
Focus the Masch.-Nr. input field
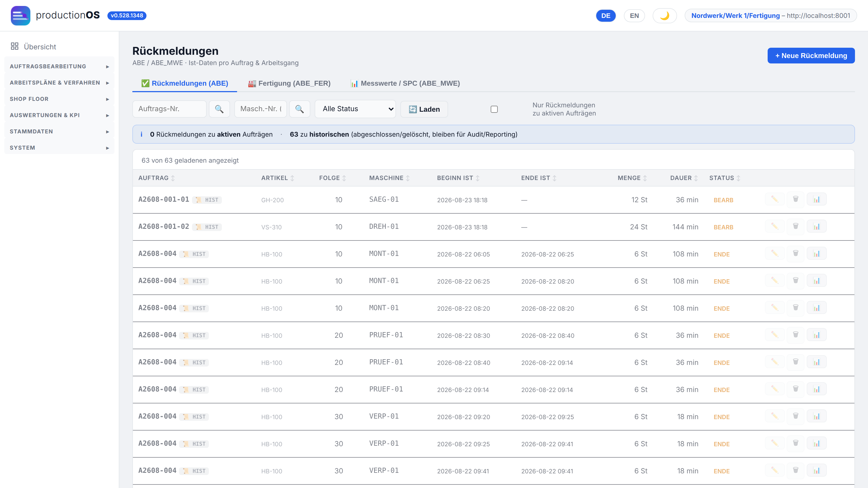pos(260,109)
